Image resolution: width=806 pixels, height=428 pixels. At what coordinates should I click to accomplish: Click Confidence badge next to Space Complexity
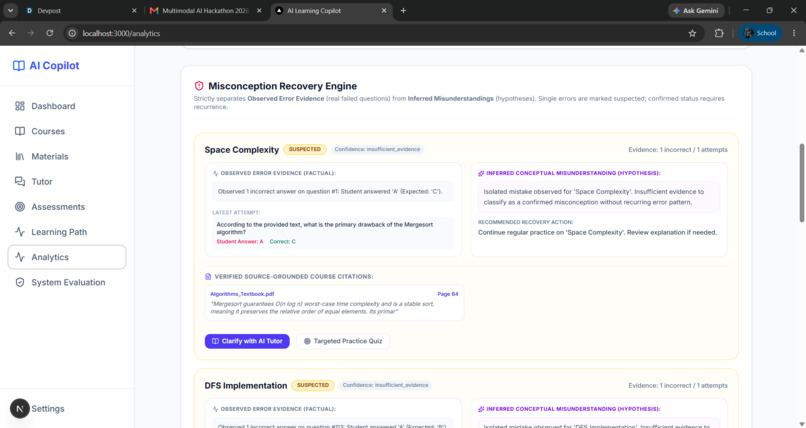click(377, 150)
